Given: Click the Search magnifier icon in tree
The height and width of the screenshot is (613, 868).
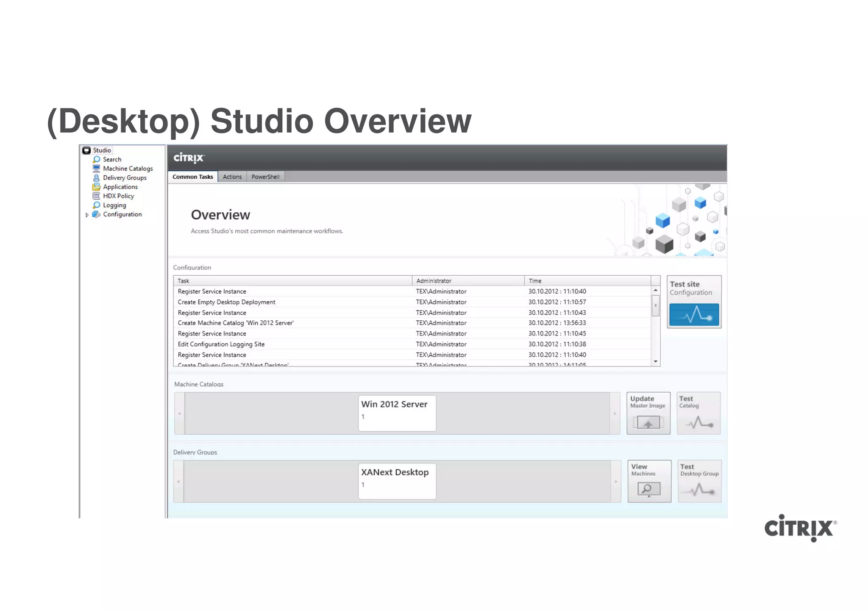Looking at the screenshot, I should (97, 160).
